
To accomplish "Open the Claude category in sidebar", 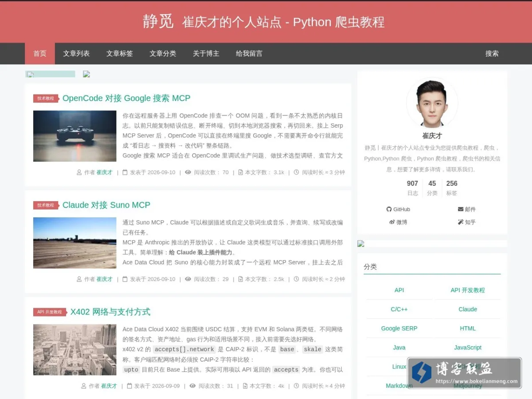I will (x=468, y=309).
